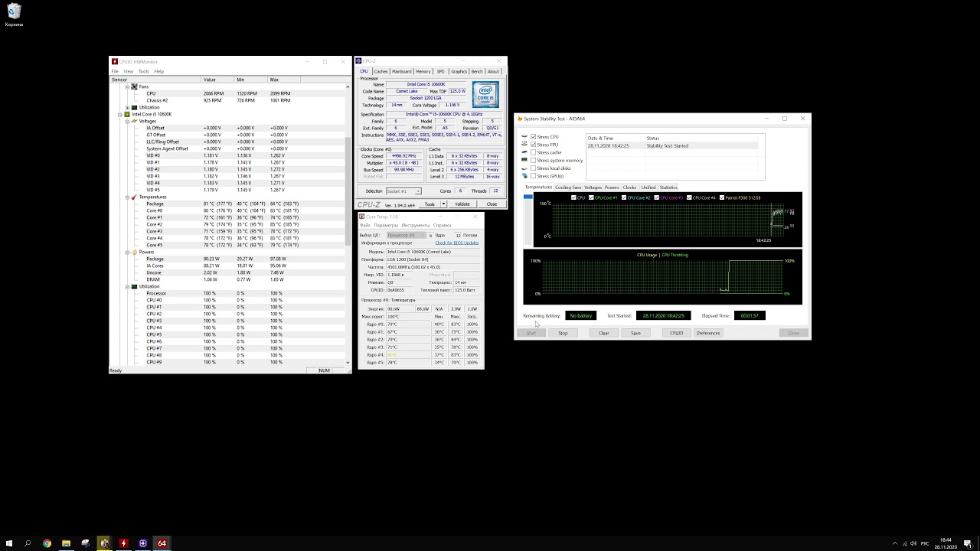Click the Validate button in CPU-Z

click(462, 204)
